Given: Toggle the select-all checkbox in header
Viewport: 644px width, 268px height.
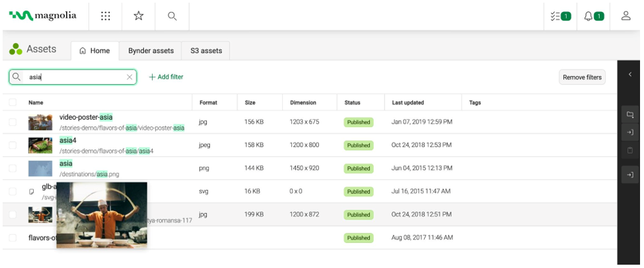Looking at the screenshot, I should (x=13, y=102).
